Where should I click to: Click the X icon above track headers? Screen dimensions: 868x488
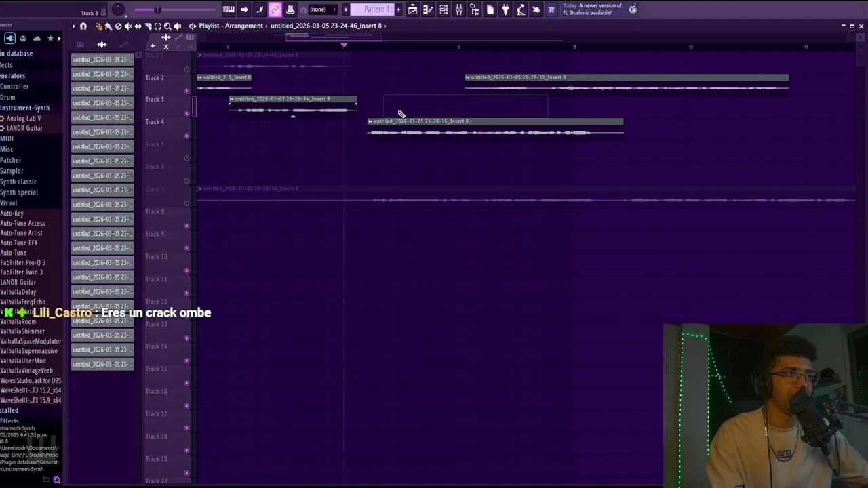pyautogui.click(x=165, y=46)
